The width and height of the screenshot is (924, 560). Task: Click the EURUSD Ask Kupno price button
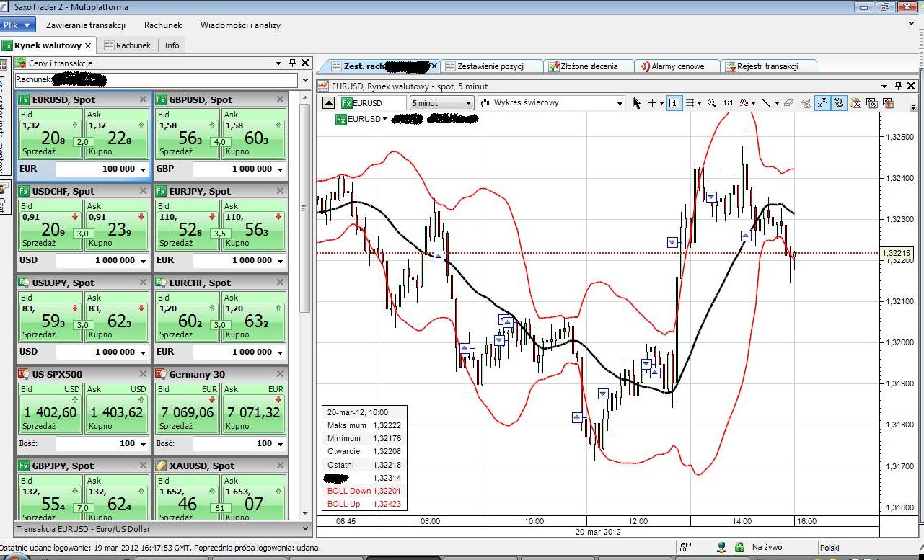[x=116, y=133]
